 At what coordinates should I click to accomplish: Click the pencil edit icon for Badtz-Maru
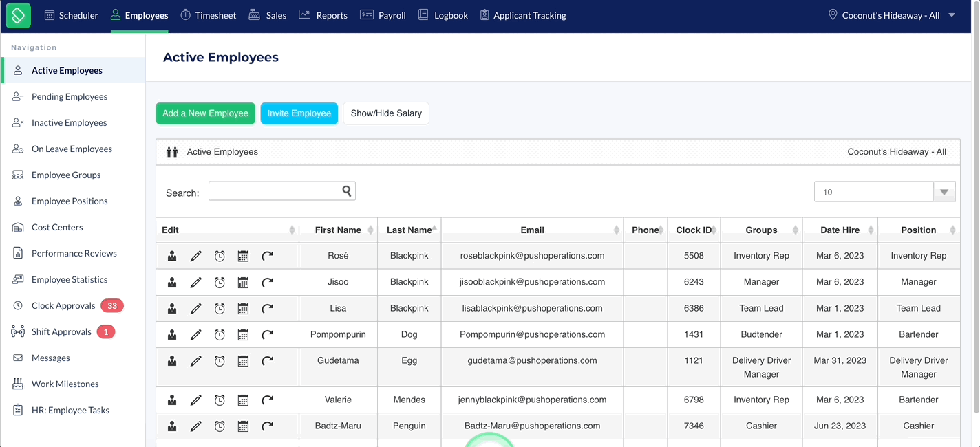pyautogui.click(x=196, y=426)
